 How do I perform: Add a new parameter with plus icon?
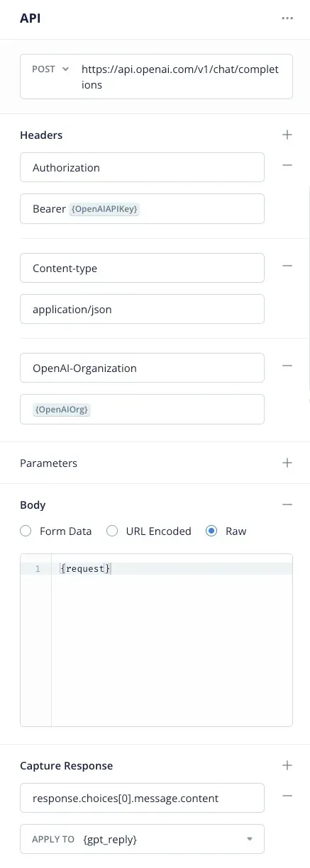[287, 463]
